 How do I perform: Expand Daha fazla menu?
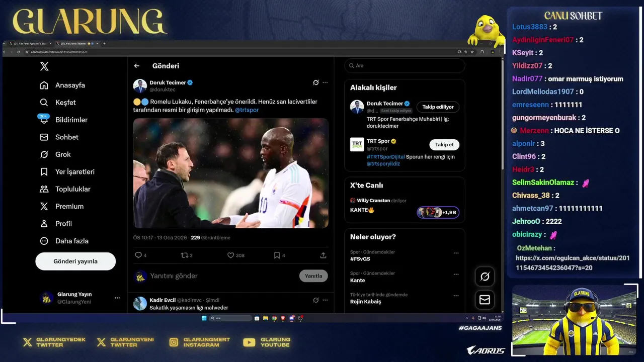tap(64, 241)
